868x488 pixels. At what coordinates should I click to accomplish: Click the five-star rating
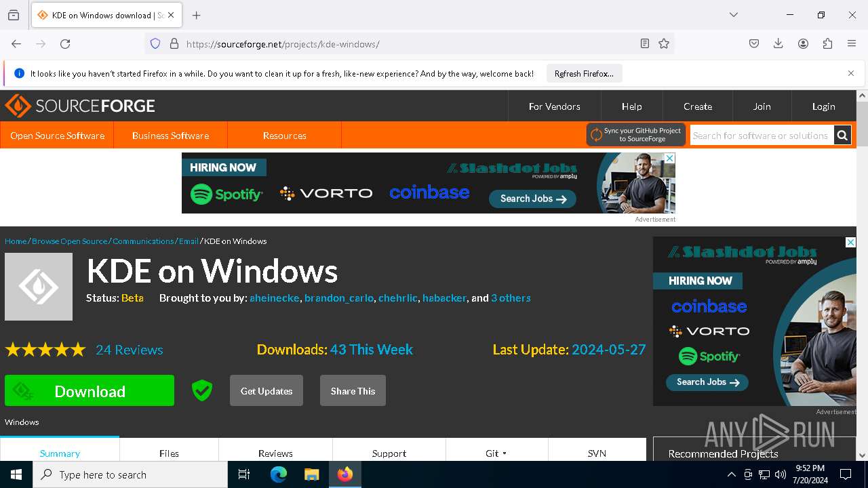45,350
